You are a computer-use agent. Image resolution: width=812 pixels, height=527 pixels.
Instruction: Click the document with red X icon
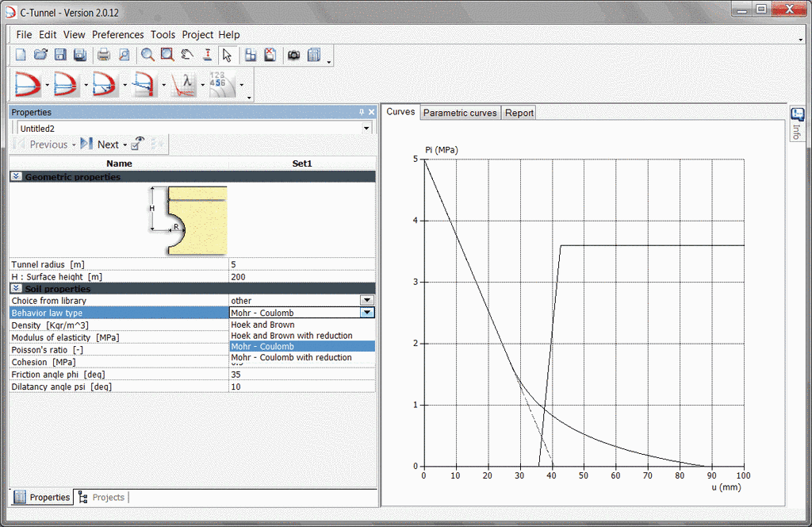click(270, 55)
